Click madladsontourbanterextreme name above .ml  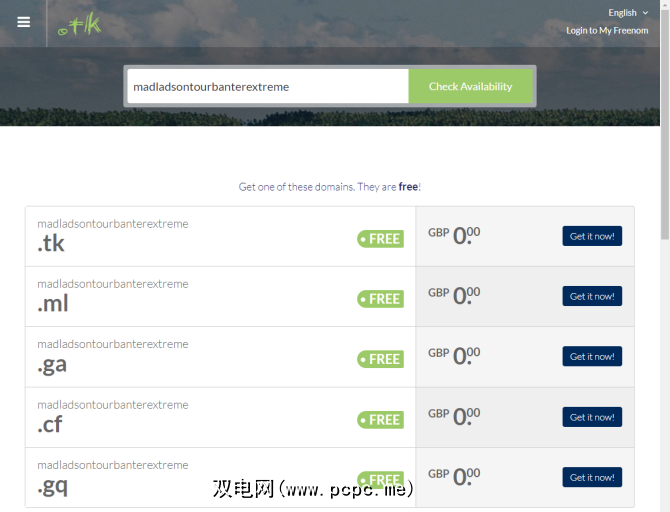(113, 284)
